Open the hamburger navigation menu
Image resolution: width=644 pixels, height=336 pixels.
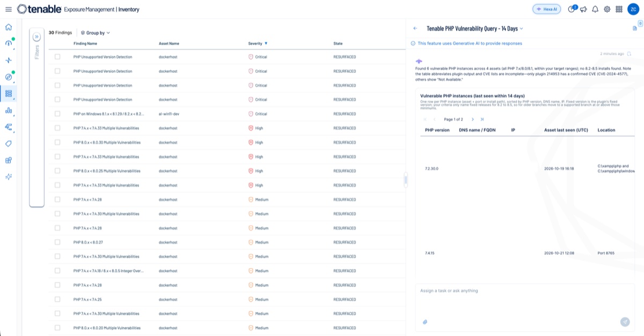click(x=8, y=9)
